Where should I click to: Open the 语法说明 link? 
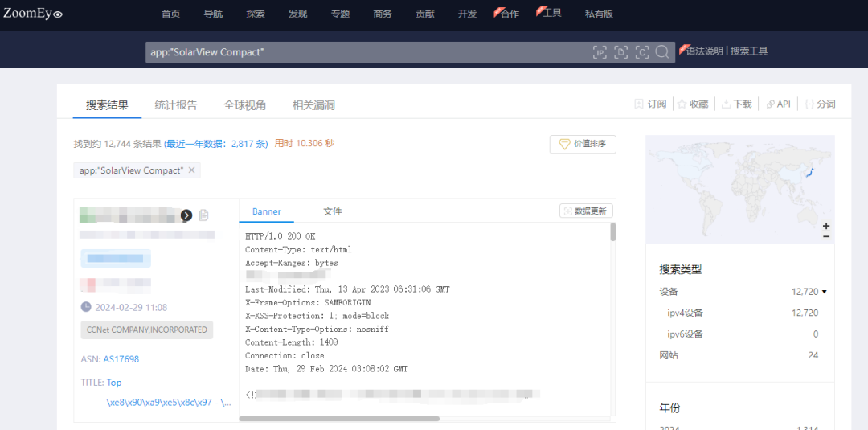[704, 51]
